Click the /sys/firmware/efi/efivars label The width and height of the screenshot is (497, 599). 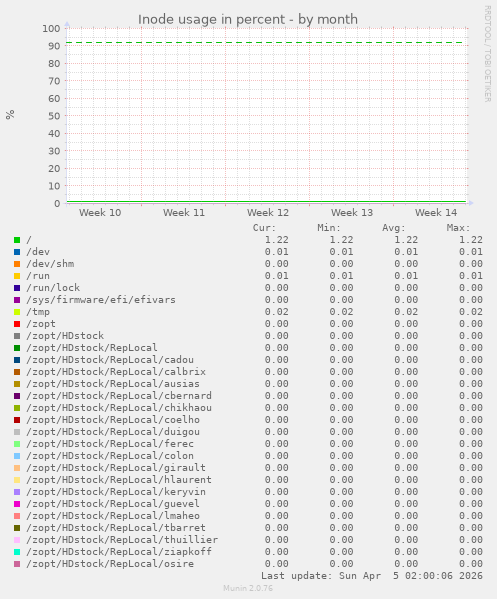point(101,300)
